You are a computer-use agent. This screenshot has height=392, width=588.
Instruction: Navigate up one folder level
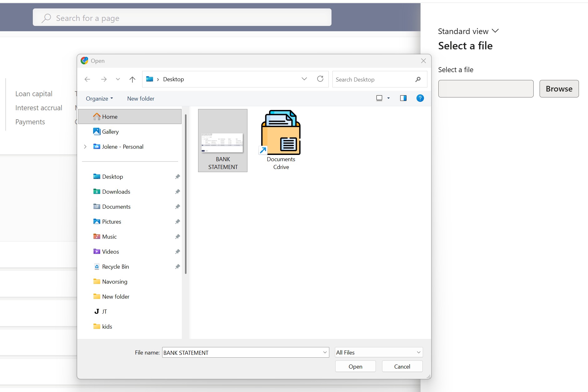point(132,79)
